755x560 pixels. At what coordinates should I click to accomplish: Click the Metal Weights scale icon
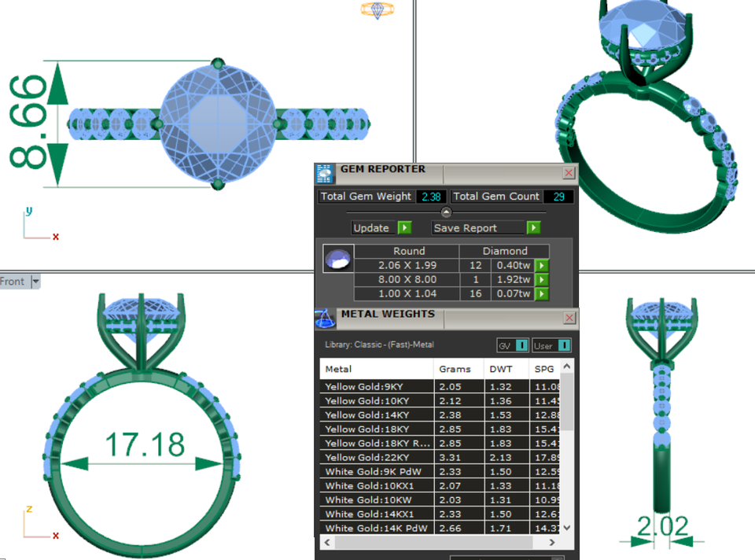[x=325, y=319]
